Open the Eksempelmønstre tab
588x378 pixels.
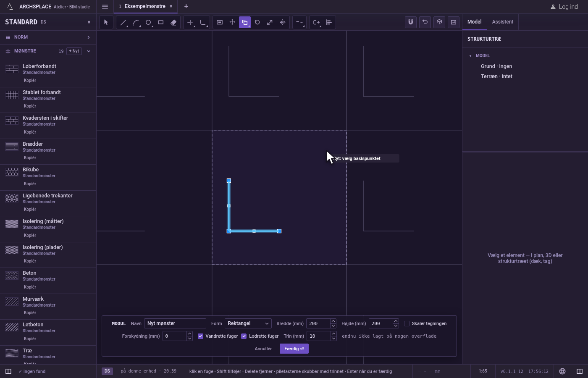coord(145,6)
